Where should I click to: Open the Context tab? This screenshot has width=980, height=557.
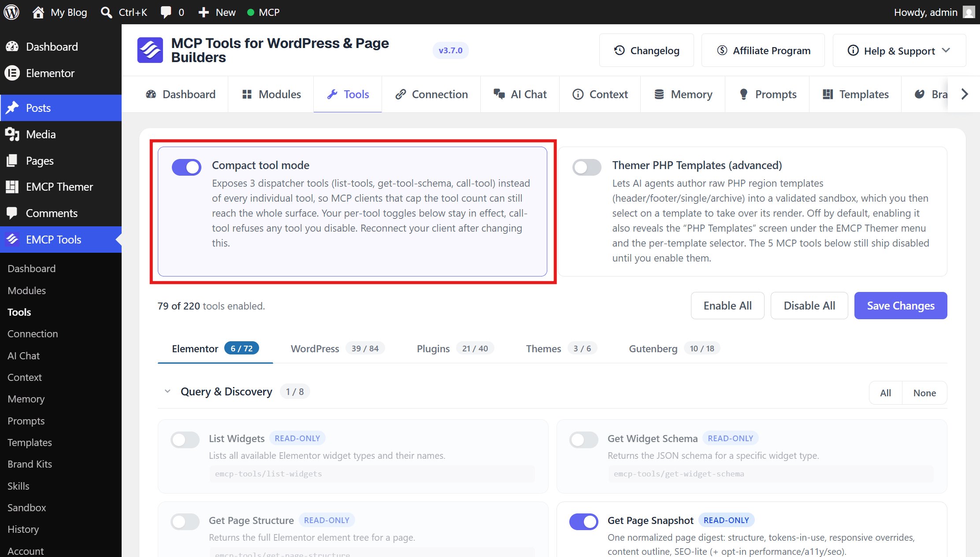600,94
